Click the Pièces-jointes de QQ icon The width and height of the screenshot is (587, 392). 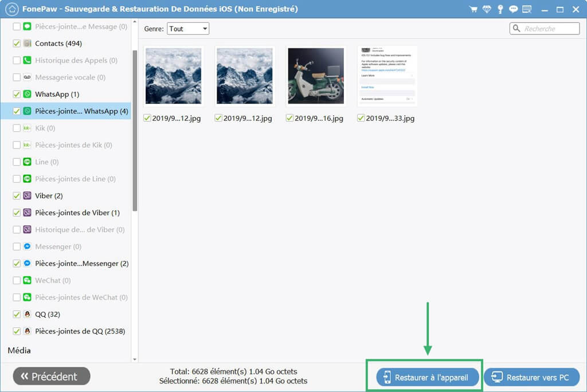point(28,331)
